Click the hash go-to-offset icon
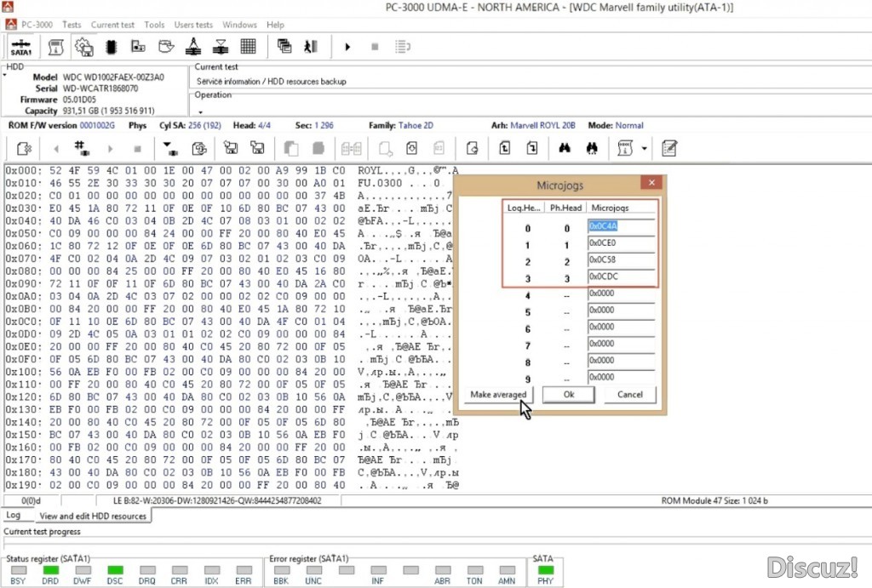This screenshot has height=588, width=872. (82, 148)
